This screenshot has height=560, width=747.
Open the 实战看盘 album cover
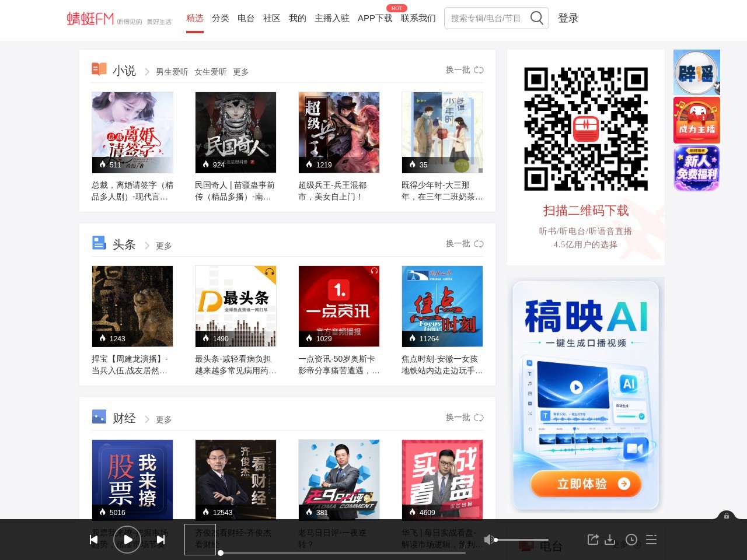[x=442, y=479]
